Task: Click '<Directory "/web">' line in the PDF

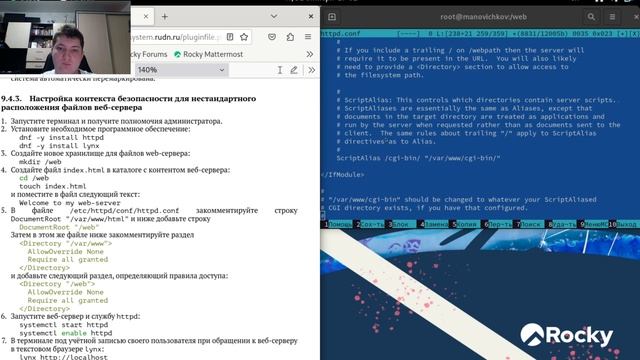Action: coord(57,284)
